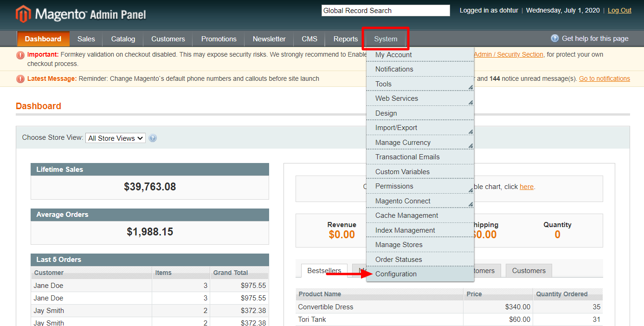Click the Magento logo icon

[23, 14]
